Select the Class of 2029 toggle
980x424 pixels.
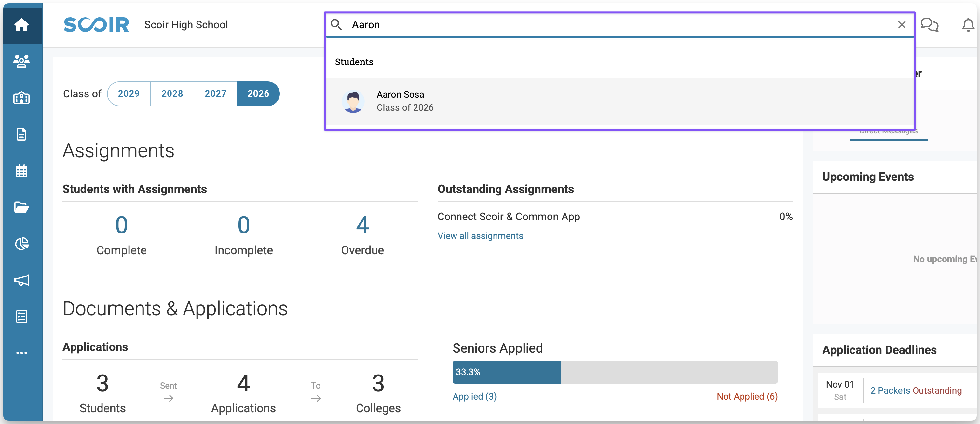tap(129, 94)
